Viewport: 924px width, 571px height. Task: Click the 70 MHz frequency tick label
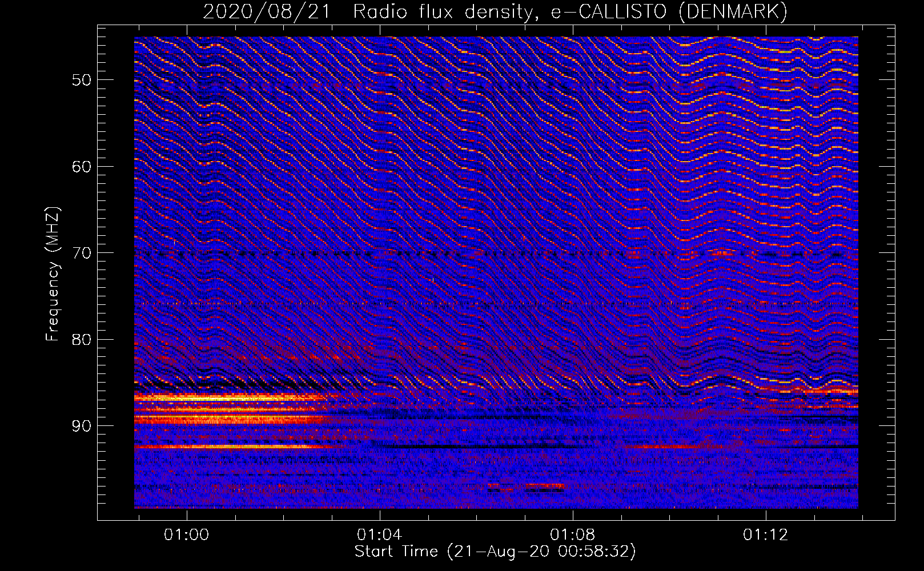click(82, 253)
